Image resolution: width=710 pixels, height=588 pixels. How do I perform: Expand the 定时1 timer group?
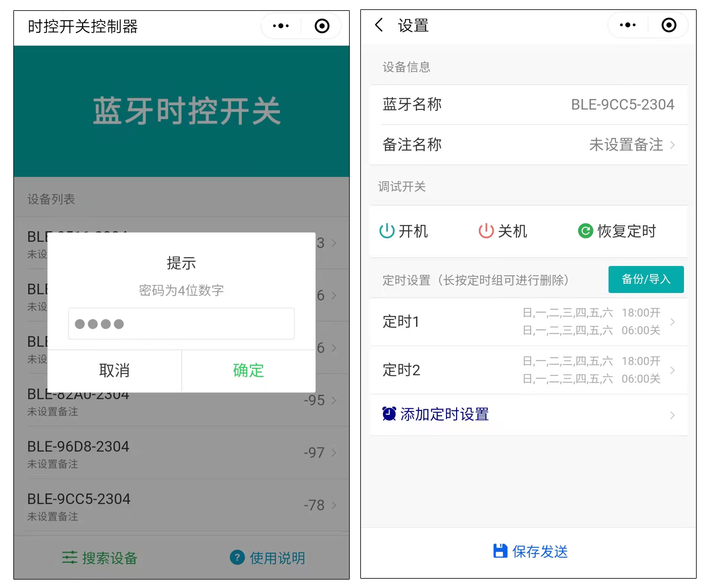coord(673,321)
